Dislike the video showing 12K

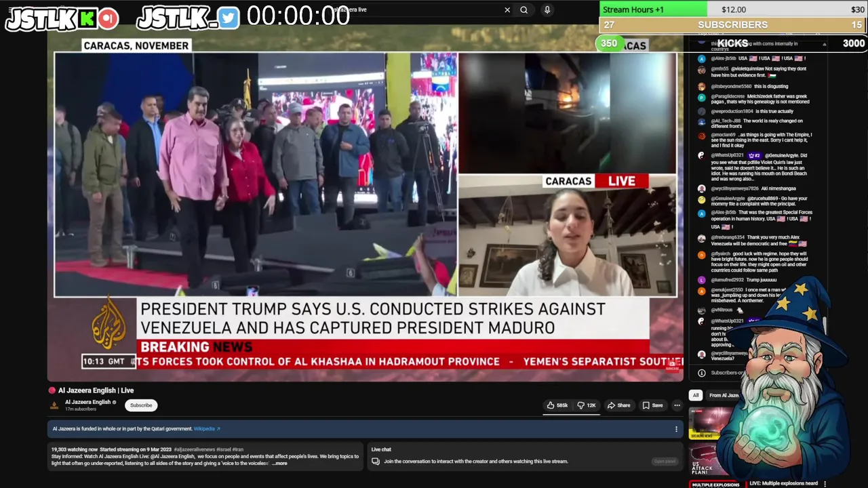pos(587,405)
